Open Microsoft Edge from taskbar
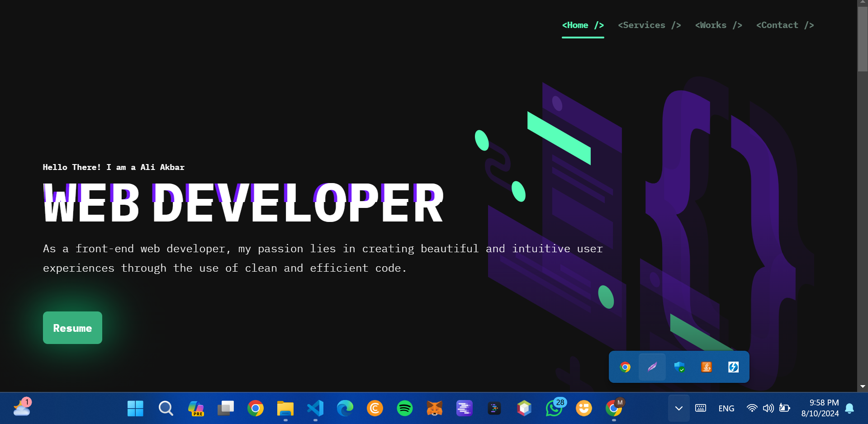Viewport: 868px width, 424px height. [x=345, y=408]
